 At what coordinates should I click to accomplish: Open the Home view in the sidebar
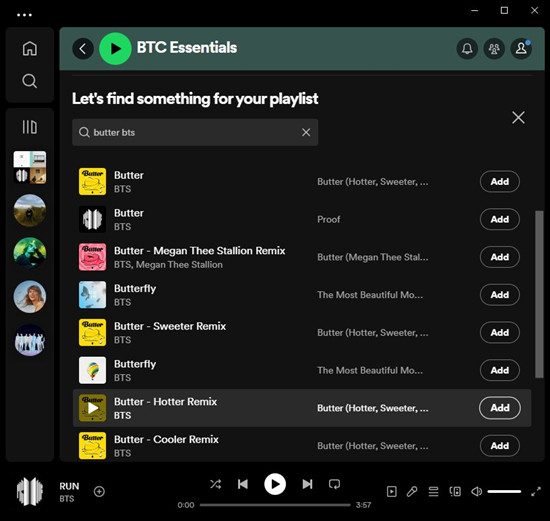pyautogui.click(x=29, y=48)
